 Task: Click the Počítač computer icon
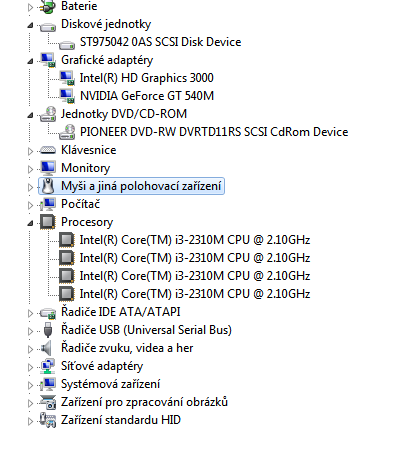click(x=48, y=204)
